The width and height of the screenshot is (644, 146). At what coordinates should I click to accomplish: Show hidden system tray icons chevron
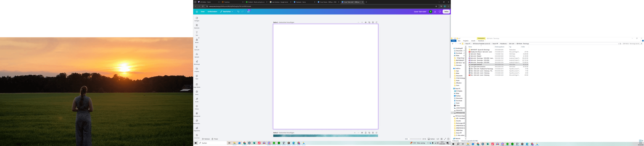point(428,143)
